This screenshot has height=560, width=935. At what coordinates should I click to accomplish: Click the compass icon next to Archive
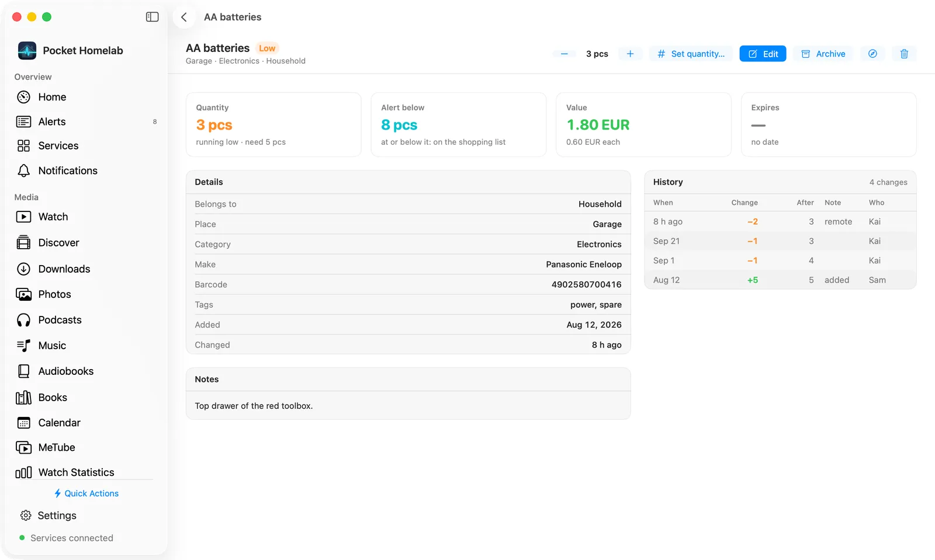[872, 54]
